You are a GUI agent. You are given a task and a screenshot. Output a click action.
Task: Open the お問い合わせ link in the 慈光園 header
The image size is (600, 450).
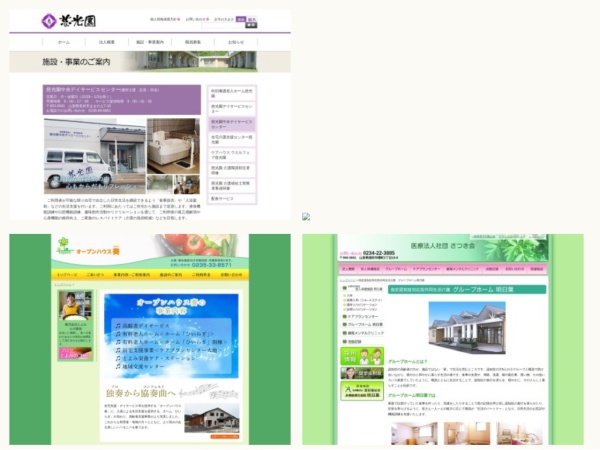[x=197, y=19]
